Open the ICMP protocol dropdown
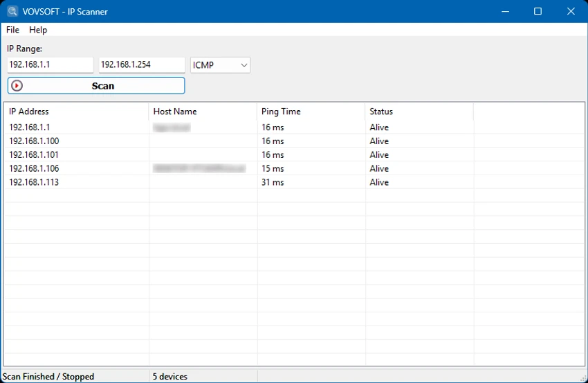588x383 pixels. pyautogui.click(x=220, y=65)
